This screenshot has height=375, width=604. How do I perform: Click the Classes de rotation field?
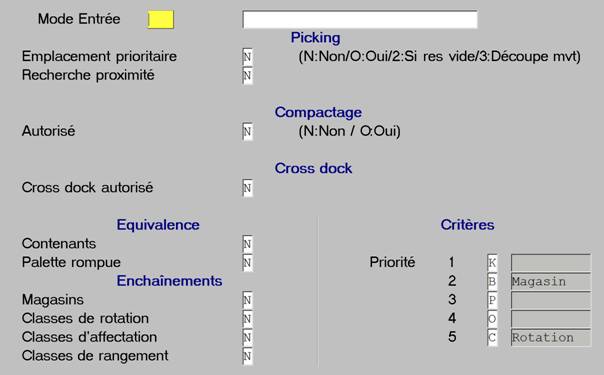point(248,319)
